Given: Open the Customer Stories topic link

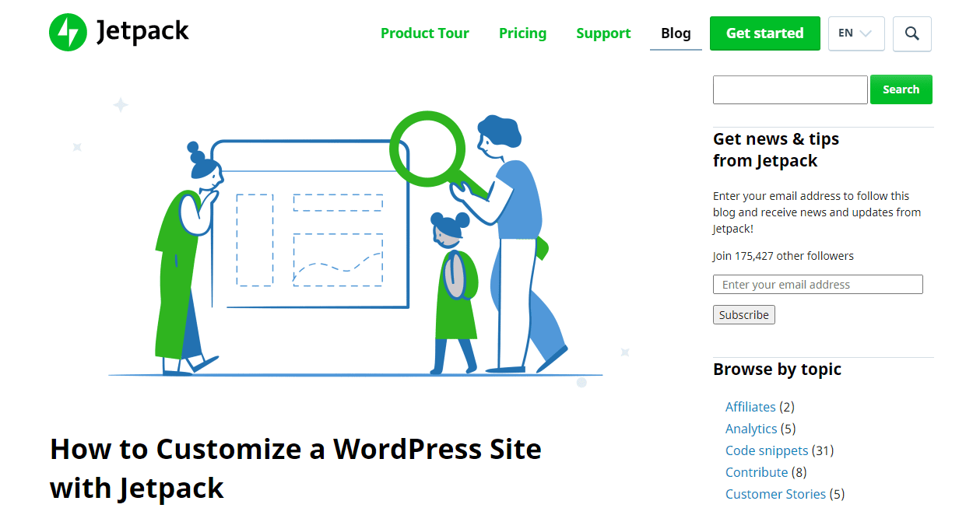Looking at the screenshot, I should 775,494.
